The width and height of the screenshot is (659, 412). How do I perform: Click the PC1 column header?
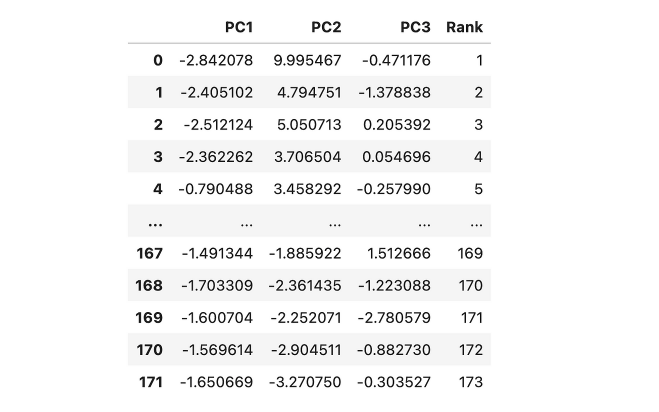tap(239, 27)
